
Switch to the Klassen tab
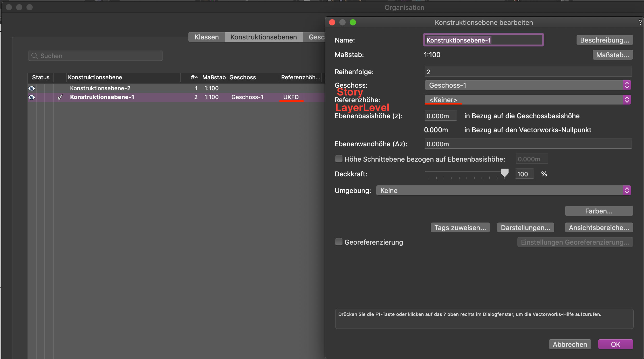(207, 37)
